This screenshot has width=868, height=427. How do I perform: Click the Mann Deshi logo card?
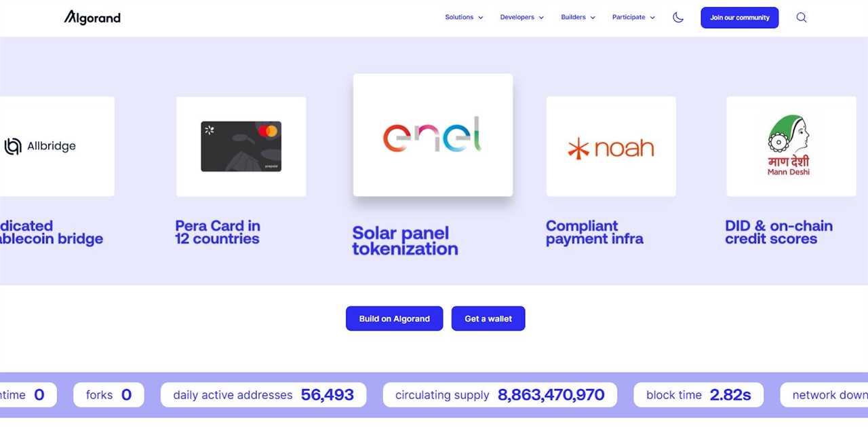791,146
